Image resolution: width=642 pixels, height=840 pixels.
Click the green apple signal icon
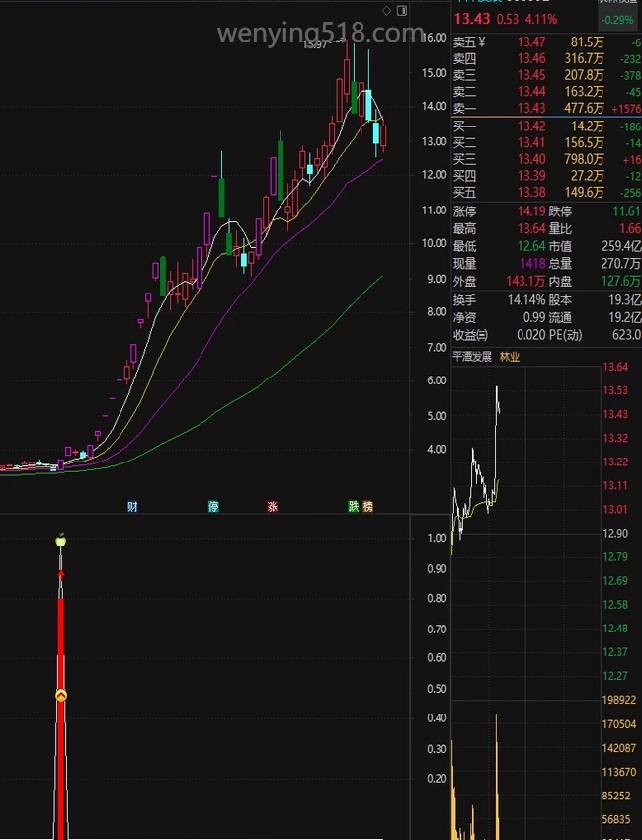[x=61, y=540]
